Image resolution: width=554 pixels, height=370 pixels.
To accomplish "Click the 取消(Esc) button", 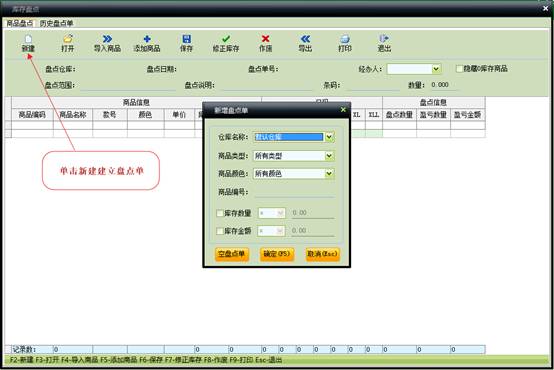I will click(323, 254).
